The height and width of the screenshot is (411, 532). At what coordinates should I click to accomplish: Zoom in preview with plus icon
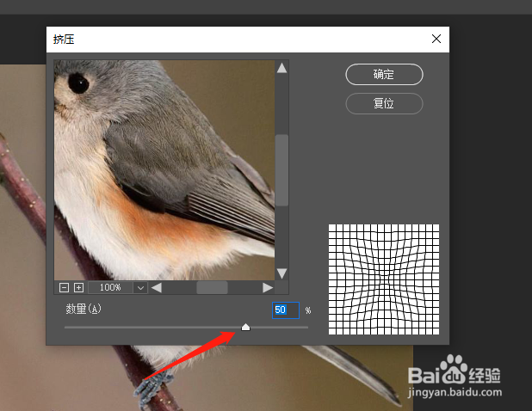pyautogui.click(x=78, y=288)
